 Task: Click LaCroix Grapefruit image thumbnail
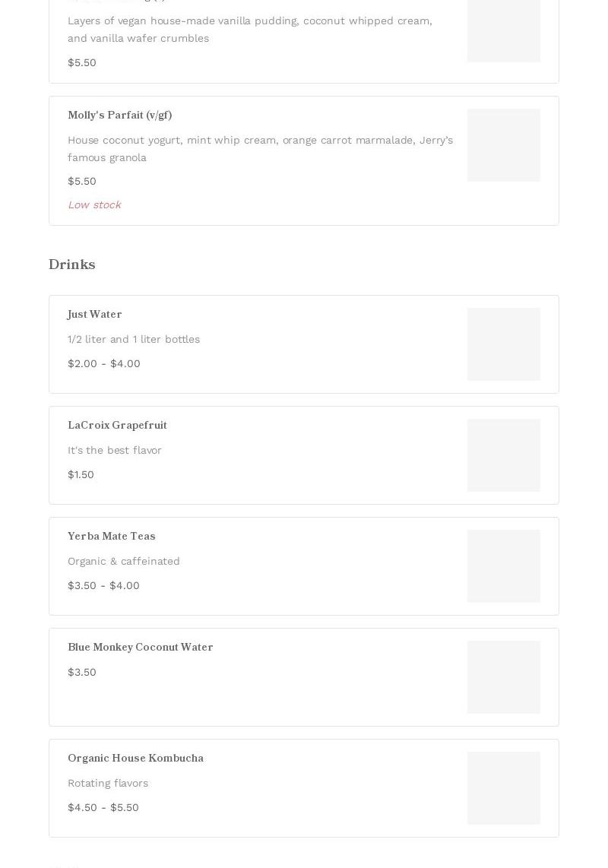click(503, 455)
